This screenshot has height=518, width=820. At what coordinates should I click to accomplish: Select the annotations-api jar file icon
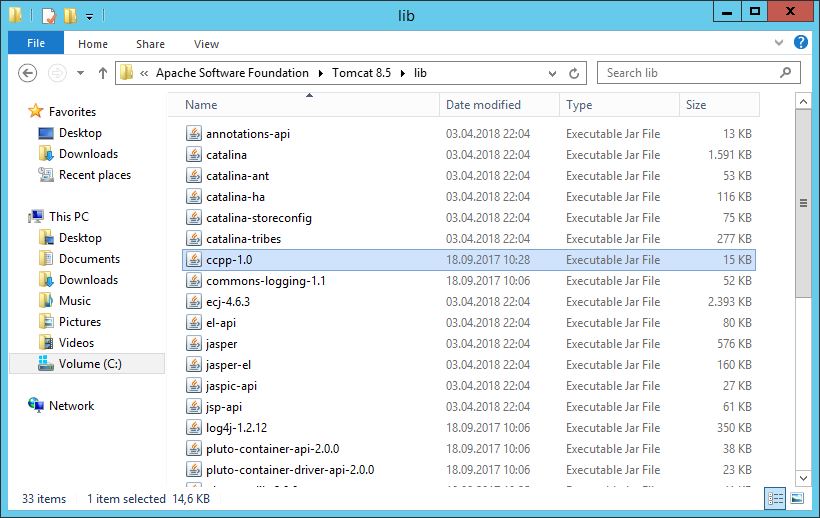pyautogui.click(x=193, y=134)
